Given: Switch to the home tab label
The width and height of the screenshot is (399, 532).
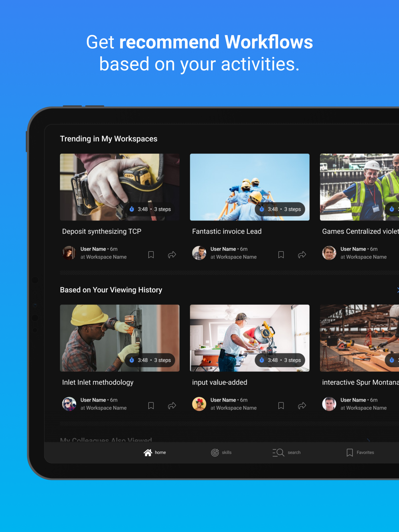Looking at the screenshot, I should point(160,453).
